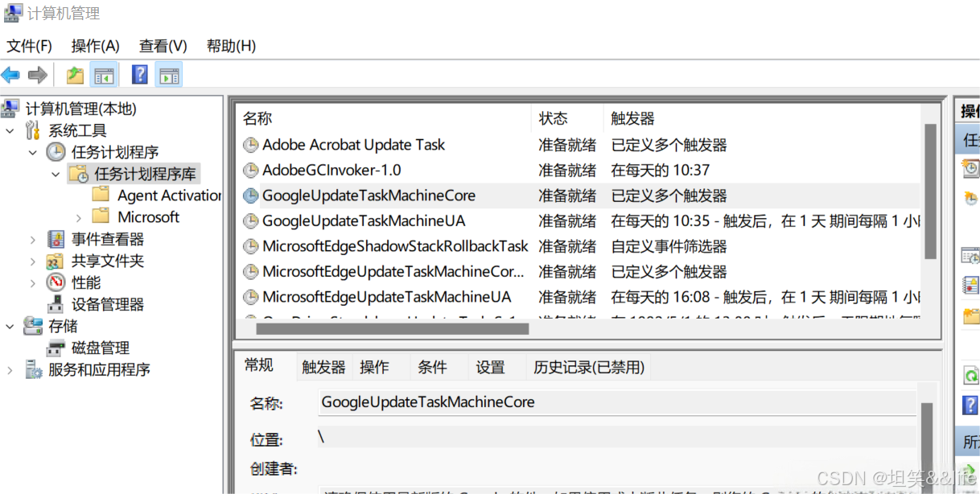
Task: Click the Up one level folder icon
Action: click(75, 76)
